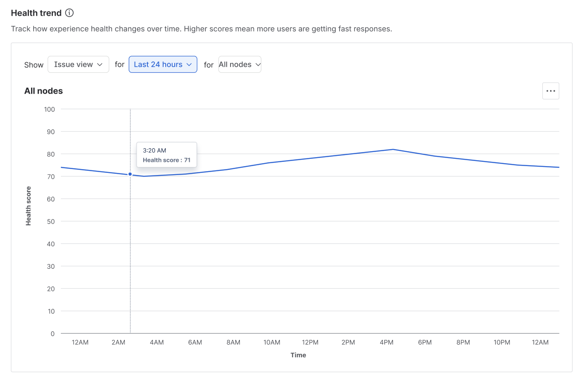Open the Issue view selector
This screenshot has height=385, width=588.
tap(78, 64)
